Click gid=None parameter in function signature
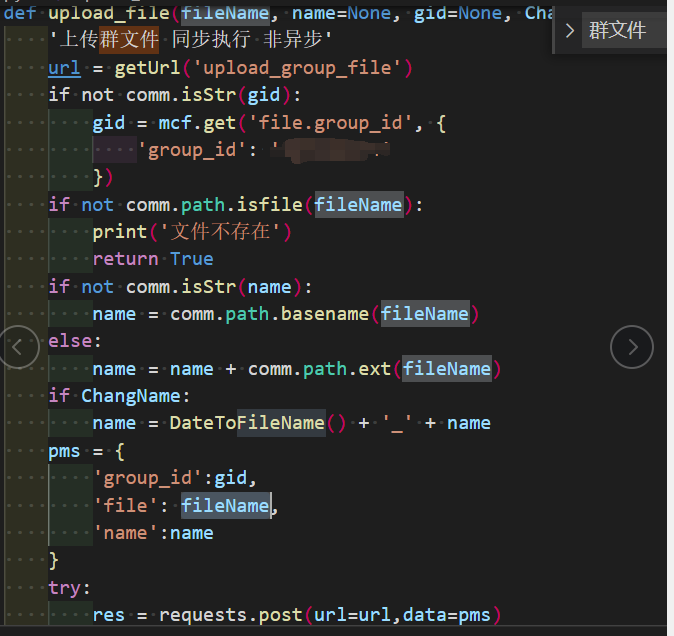 click(458, 13)
